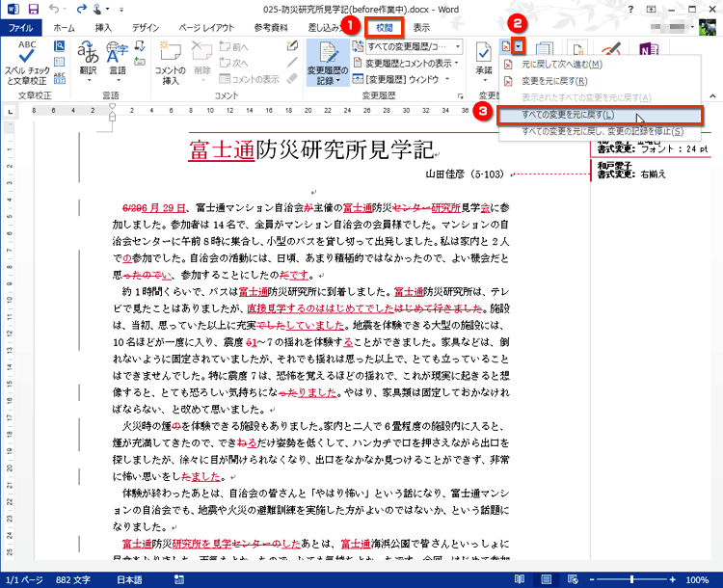
Task: Switch to the 挿入 tab
Action: coord(103,28)
